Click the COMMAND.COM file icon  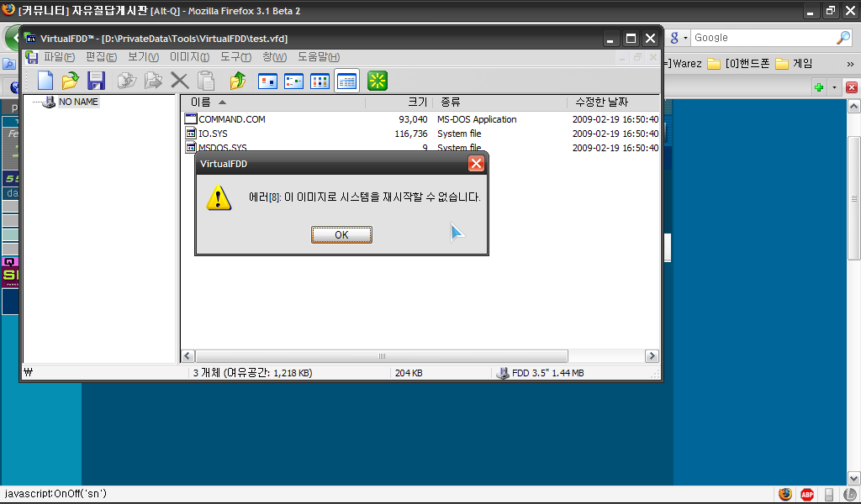[x=191, y=119]
